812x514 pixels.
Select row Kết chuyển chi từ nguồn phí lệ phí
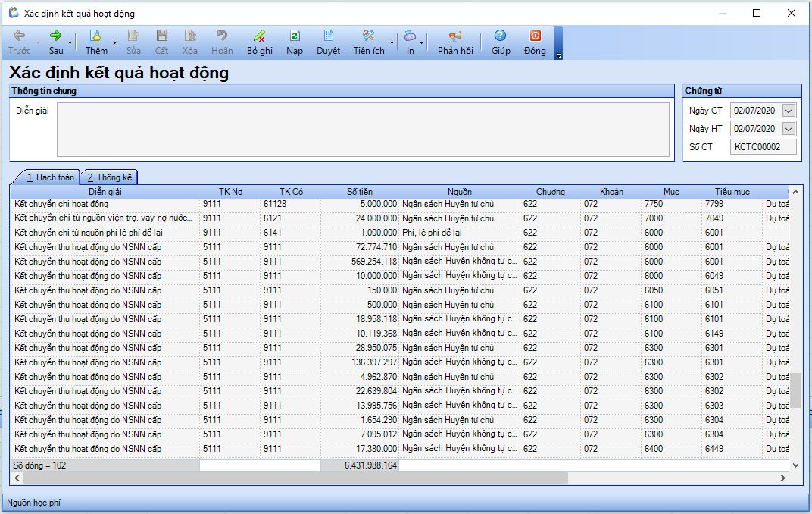tap(400, 233)
